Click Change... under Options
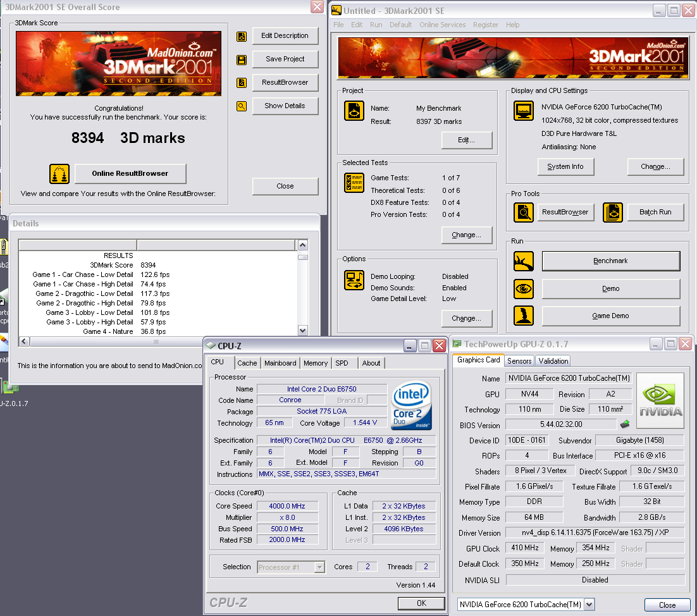Screen dimensions: 697x616 [466, 318]
